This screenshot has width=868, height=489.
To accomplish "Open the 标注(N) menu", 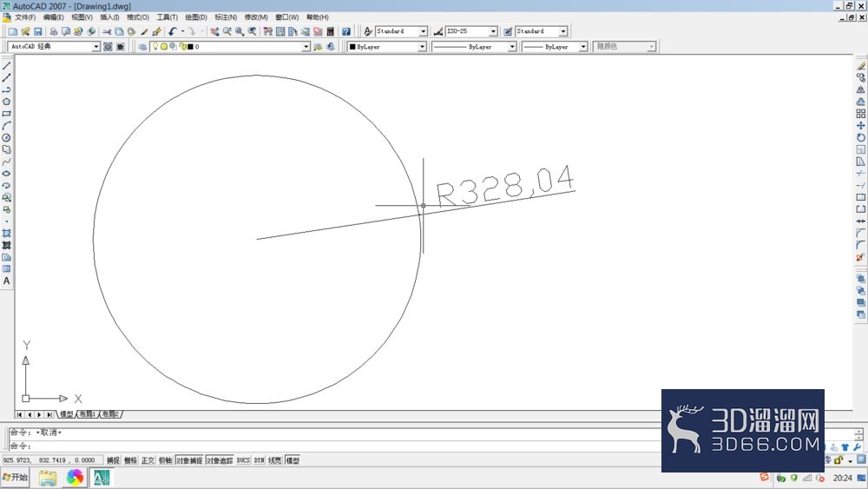I will pyautogui.click(x=226, y=17).
